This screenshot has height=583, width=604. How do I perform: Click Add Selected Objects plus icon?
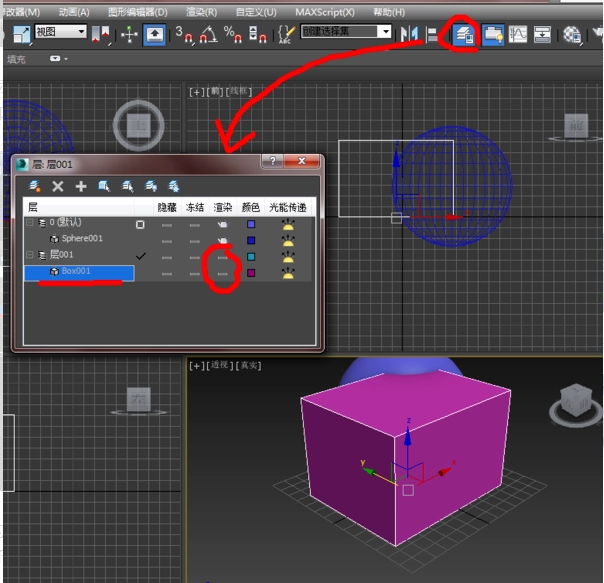coord(81,186)
